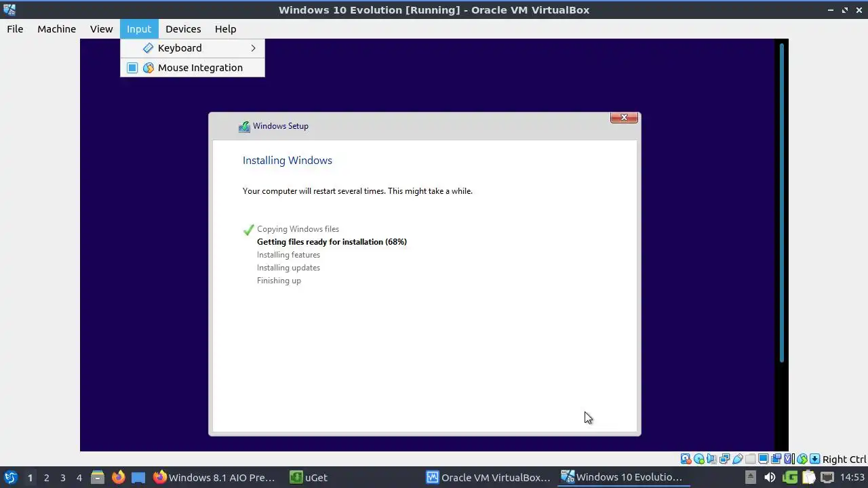Screen dimensions: 868x488
Task: Toggle the Mouse Integration checkbox
Action: pos(132,68)
